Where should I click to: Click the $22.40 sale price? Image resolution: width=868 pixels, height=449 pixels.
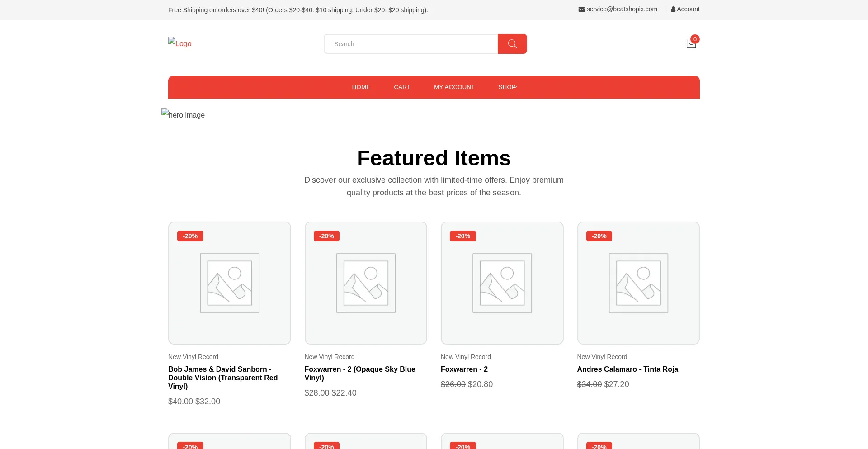pos(344,393)
